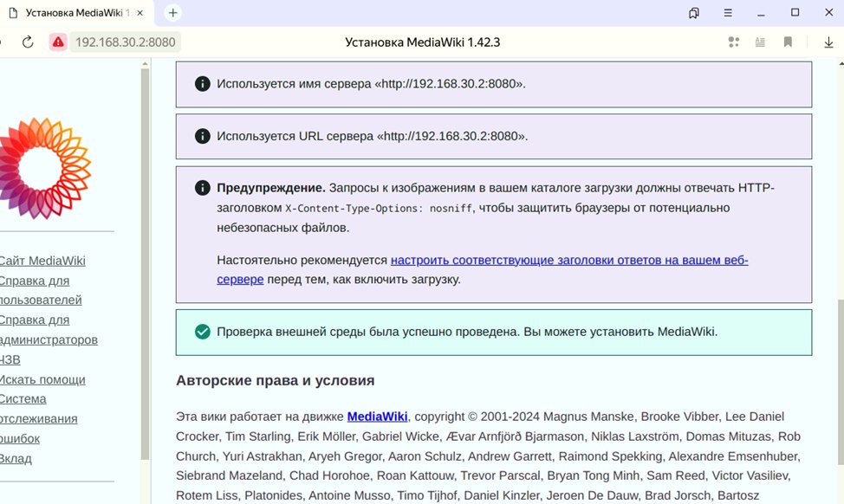Open the extensions icon in the address bar

(734, 42)
